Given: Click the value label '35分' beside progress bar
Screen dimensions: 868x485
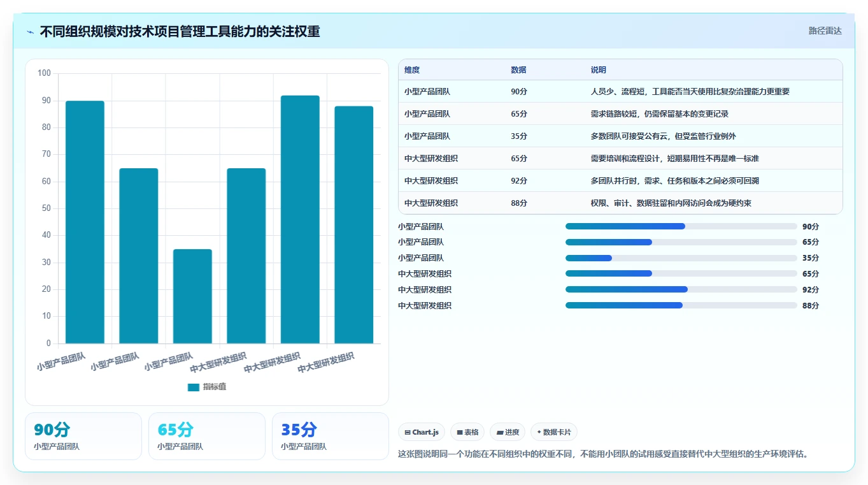Looking at the screenshot, I should click(811, 258).
